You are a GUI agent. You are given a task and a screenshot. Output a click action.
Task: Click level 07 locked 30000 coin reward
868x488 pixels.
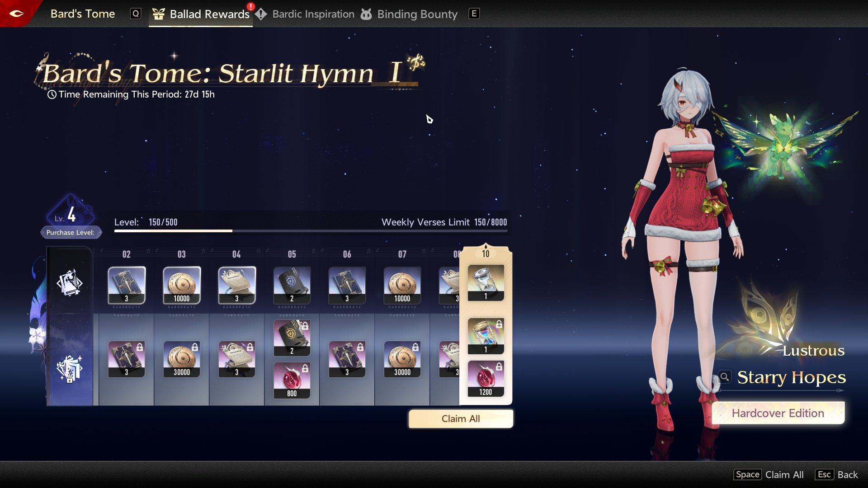(402, 359)
